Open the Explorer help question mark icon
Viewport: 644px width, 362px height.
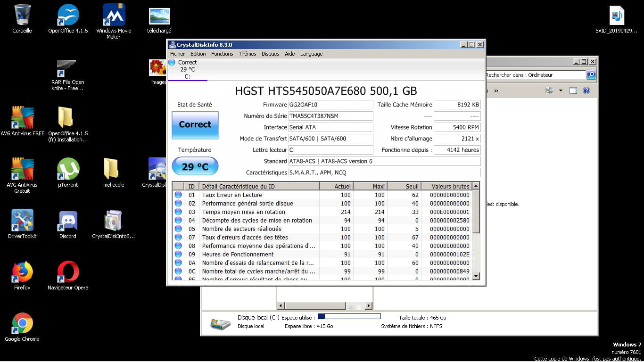pyautogui.click(x=586, y=90)
